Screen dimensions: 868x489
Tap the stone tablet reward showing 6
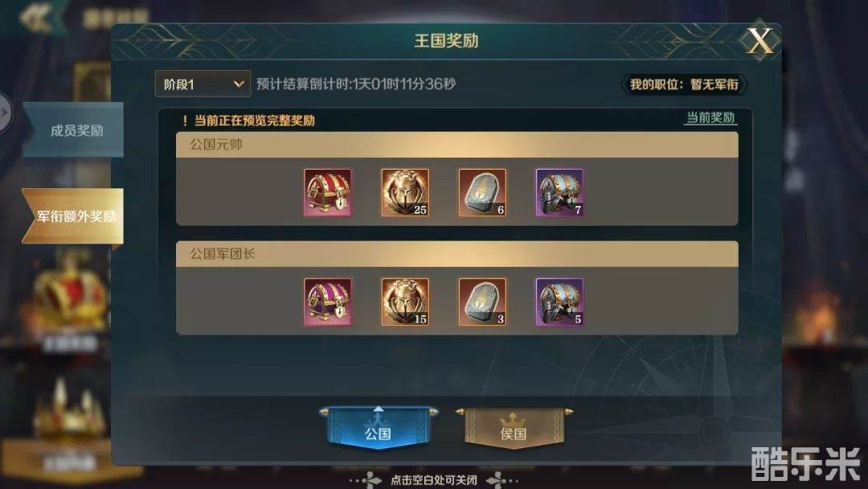click(x=481, y=193)
